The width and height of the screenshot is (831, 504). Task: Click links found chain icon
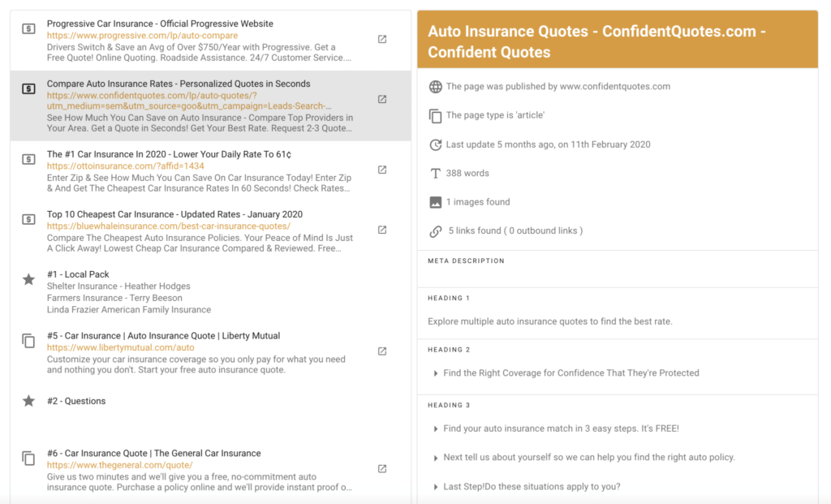click(436, 231)
